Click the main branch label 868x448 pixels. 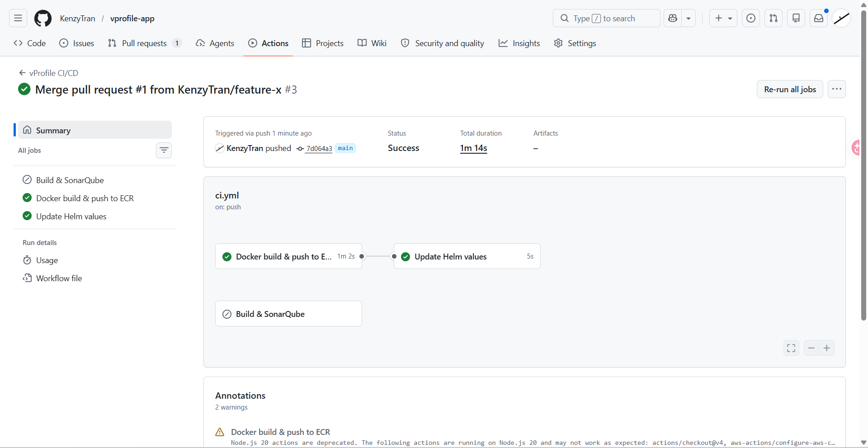(x=345, y=148)
